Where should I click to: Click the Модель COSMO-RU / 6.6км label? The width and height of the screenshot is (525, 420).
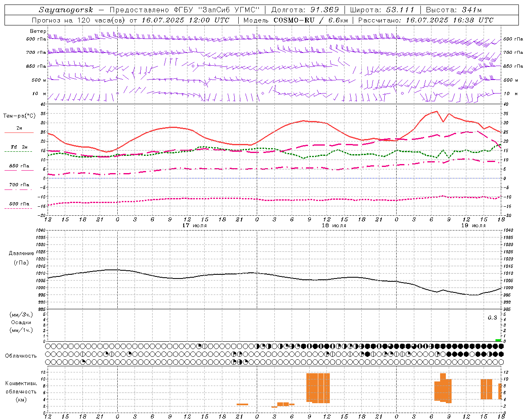pyautogui.click(x=296, y=20)
